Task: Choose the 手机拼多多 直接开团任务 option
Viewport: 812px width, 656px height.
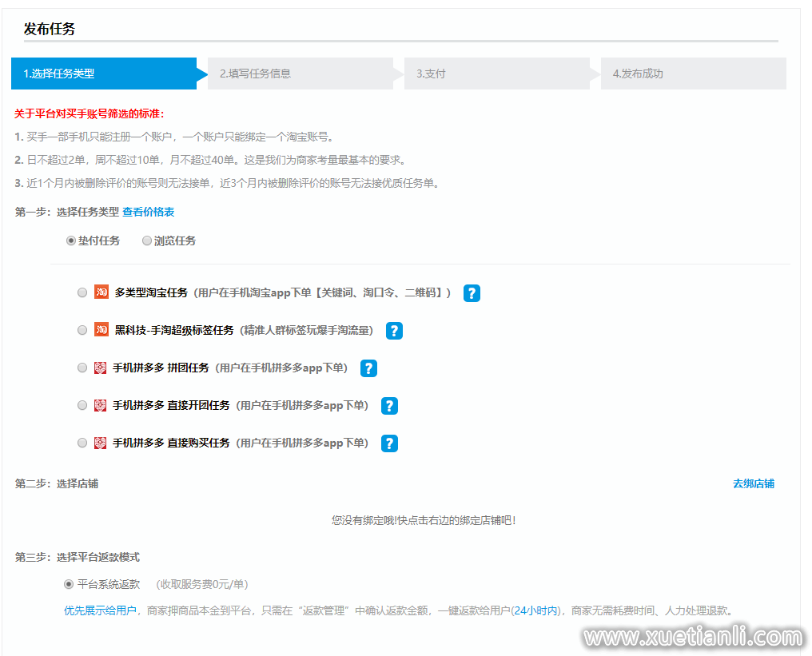Action: [82, 404]
